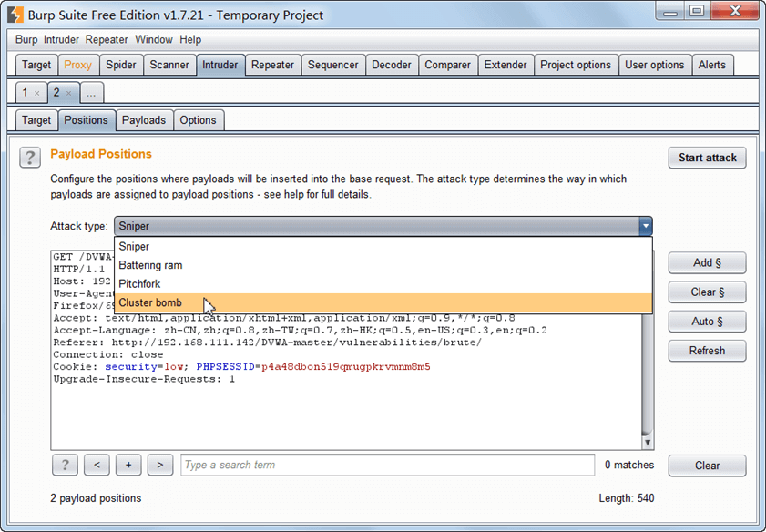Click the Accept-Language header line

[300, 331]
